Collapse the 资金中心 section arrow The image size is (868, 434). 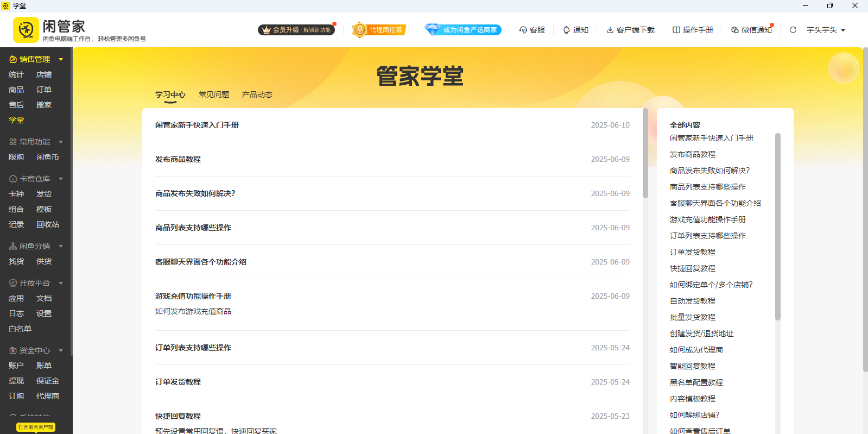point(61,350)
